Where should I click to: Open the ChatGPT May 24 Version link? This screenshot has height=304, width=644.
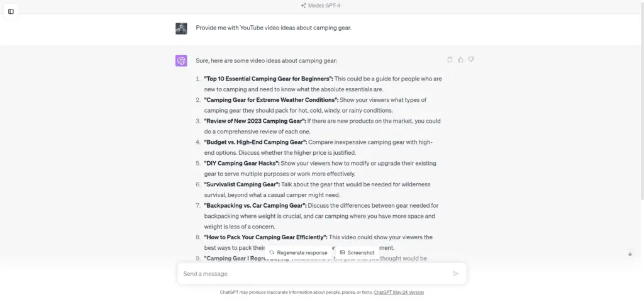[399, 293]
